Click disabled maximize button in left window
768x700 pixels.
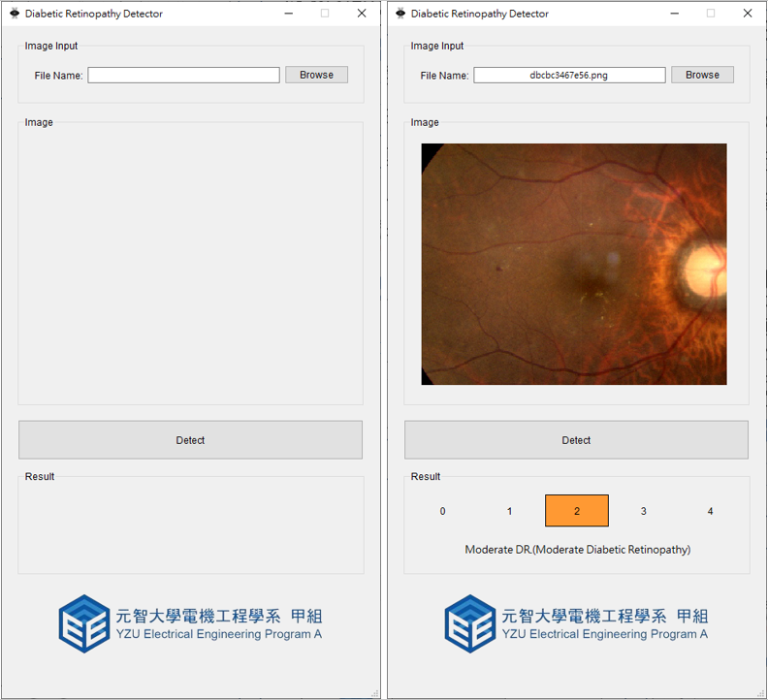pyautogui.click(x=325, y=14)
